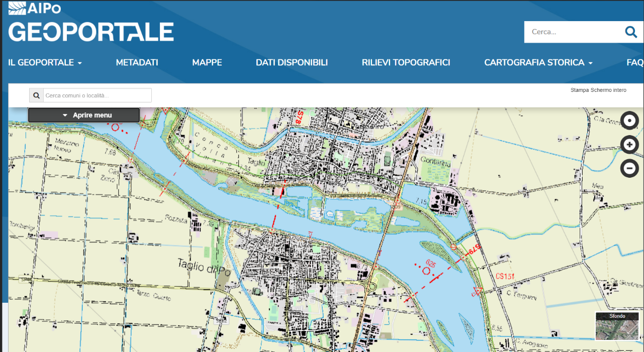The width and height of the screenshot is (644, 352).
Task: Open the MAPPE menu item
Action: (207, 63)
